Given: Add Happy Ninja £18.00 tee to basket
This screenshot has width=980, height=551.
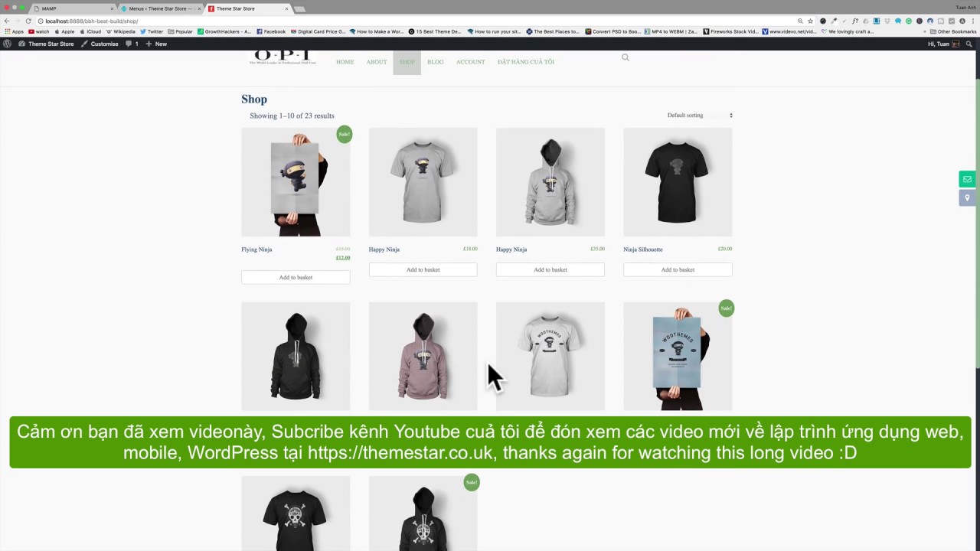Looking at the screenshot, I should (423, 269).
